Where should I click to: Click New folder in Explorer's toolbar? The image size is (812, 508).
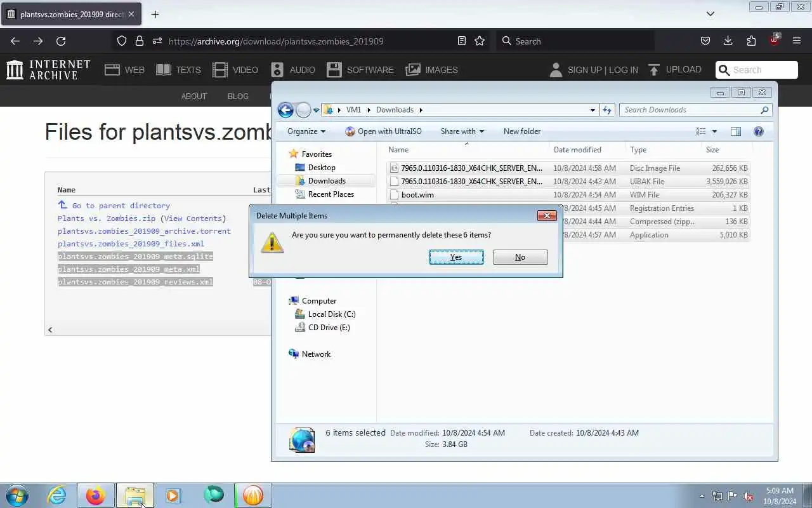point(522,131)
